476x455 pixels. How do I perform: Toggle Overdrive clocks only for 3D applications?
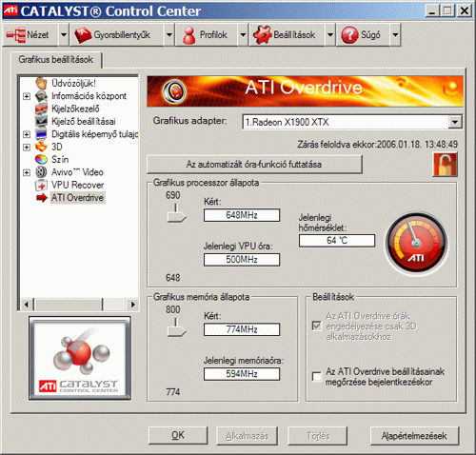click(316, 326)
